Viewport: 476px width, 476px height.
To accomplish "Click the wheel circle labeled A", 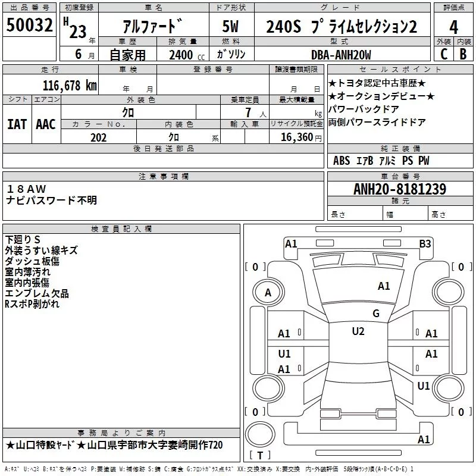I will pos(268,293).
